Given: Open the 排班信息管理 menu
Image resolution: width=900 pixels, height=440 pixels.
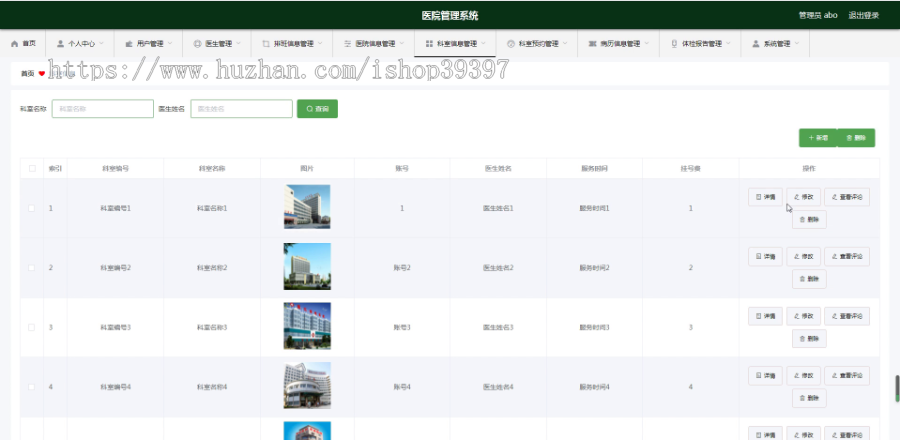Looking at the screenshot, I should coord(292,44).
